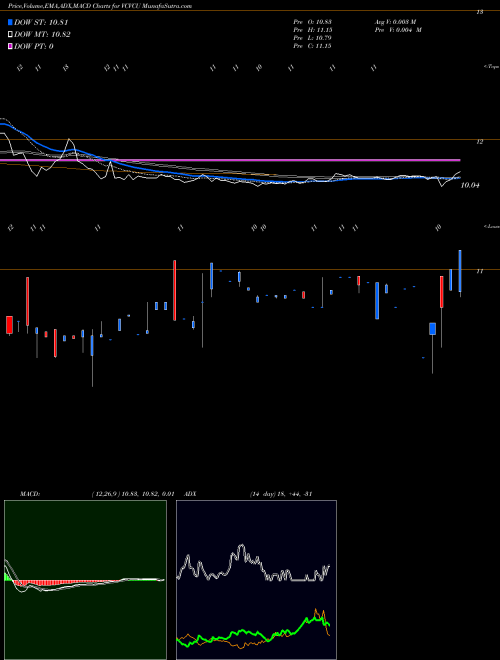Click the blue DOW ST legend swatch
Viewport: 500px width, 660px height.
tap(10, 22)
